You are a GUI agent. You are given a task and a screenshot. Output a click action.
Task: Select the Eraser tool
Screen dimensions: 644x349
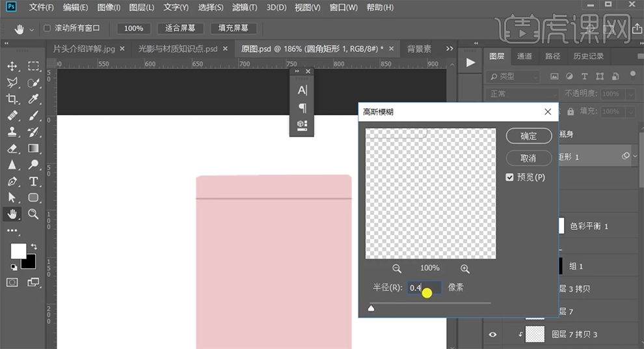click(12, 148)
